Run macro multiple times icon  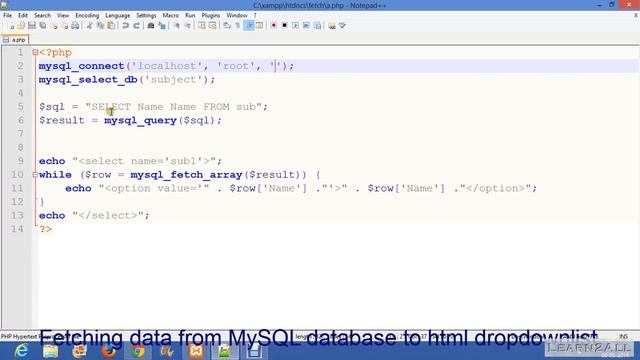coord(306,26)
